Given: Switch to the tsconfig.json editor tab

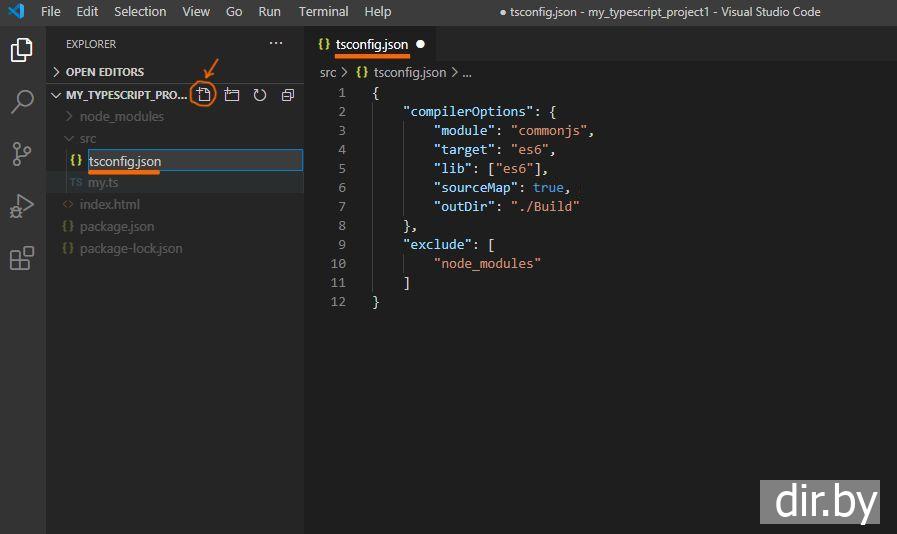Looking at the screenshot, I should tap(371, 44).
